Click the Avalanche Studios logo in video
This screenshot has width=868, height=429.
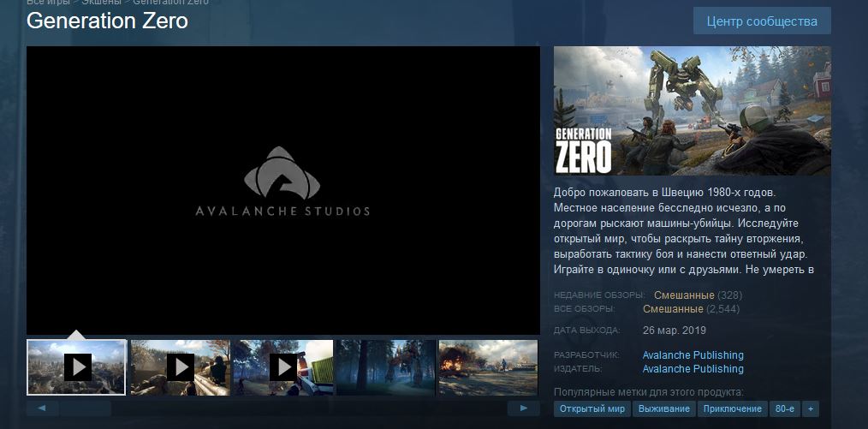coord(282,182)
